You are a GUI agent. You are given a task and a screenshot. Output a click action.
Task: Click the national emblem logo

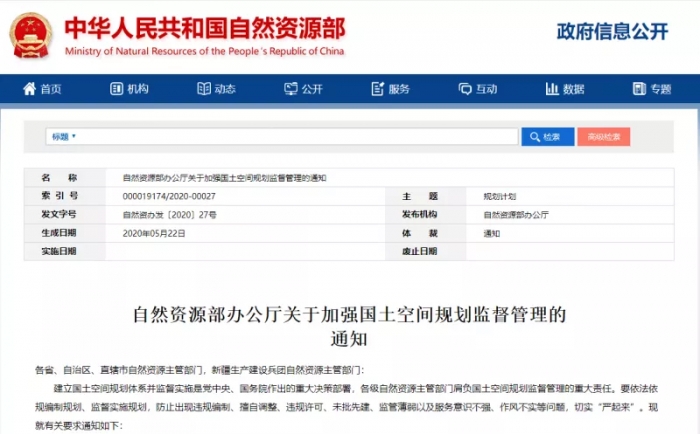click(31, 35)
